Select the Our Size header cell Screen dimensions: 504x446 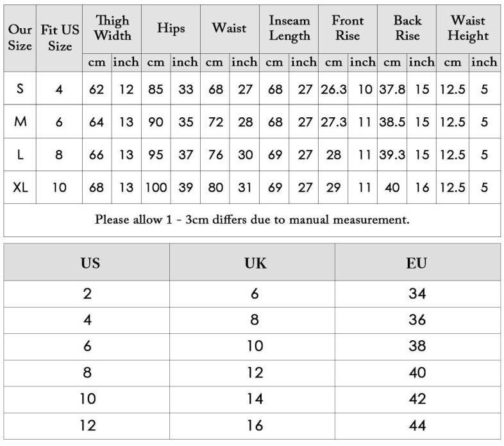(20, 38)
